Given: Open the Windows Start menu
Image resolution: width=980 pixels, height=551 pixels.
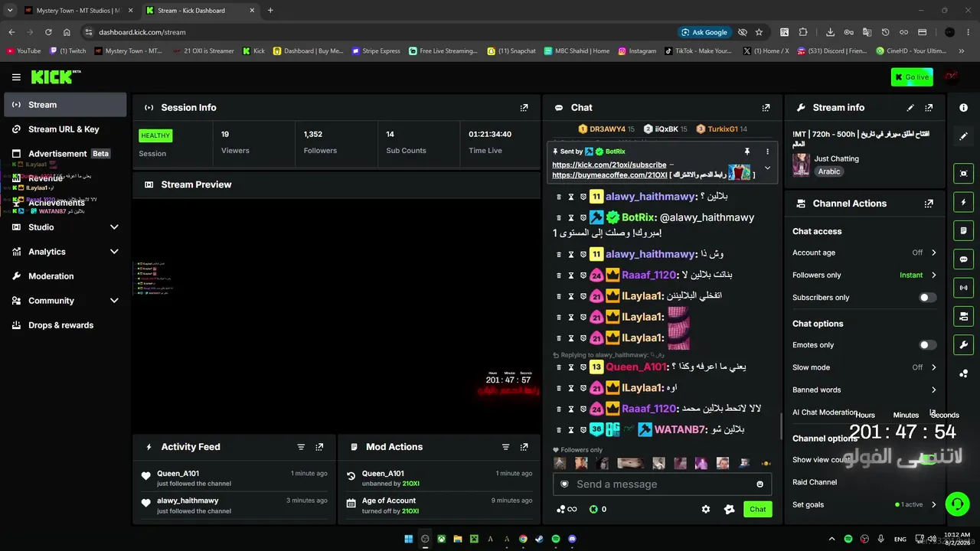Looking at the screenshot, I should pyautogui.click(x=409, y=539).
